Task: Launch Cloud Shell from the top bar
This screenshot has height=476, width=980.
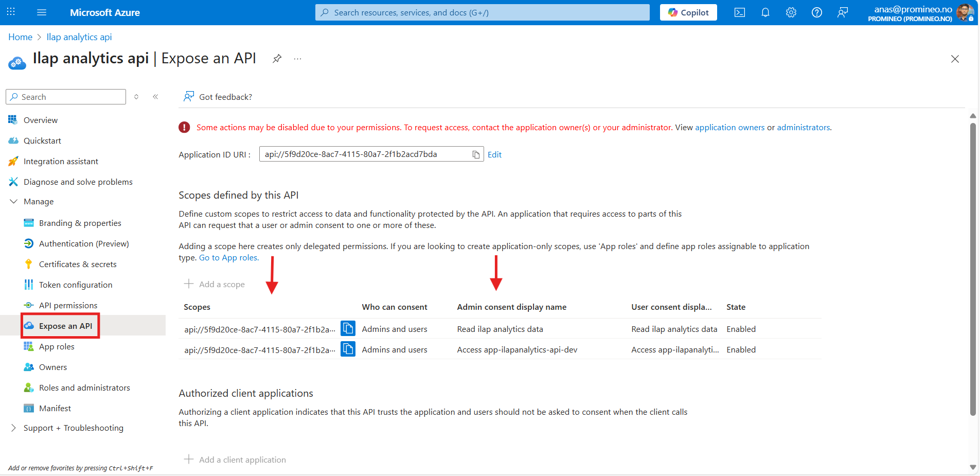Action: [739, 12]
